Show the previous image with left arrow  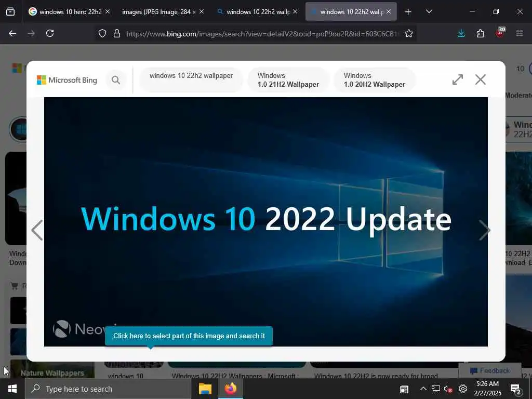[x=37, y=230]
